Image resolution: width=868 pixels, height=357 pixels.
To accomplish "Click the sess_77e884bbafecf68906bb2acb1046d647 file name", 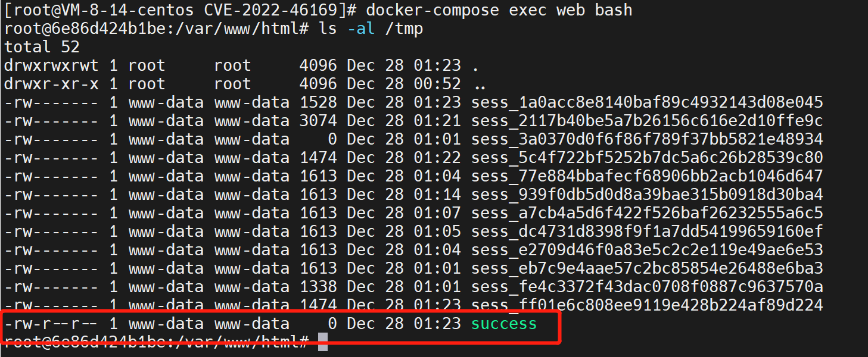I will 647,176.
